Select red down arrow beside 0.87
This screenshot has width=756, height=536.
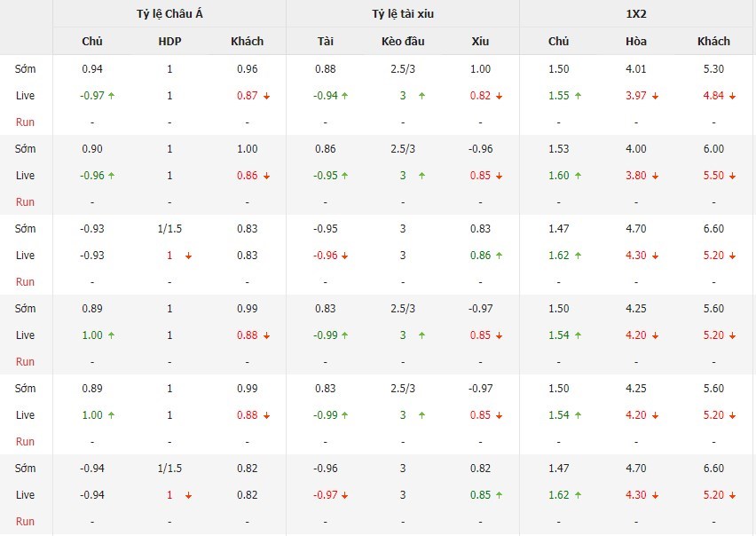pos(266,96)
